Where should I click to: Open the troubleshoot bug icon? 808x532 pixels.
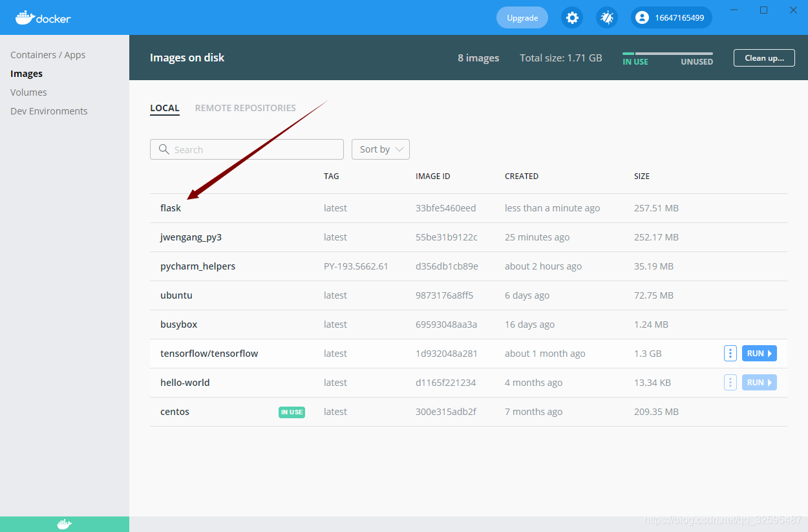(606, 17)
